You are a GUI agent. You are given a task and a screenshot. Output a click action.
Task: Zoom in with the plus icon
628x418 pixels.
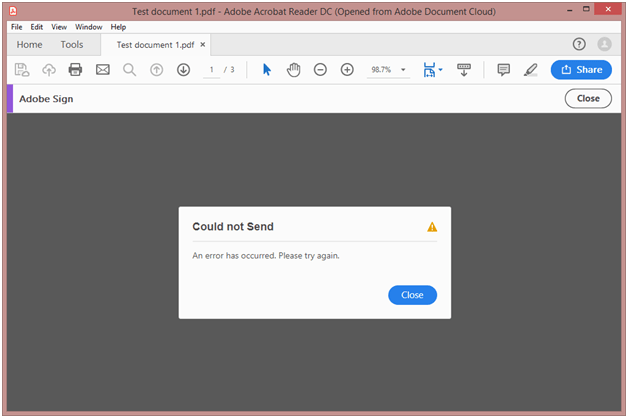(x=347, y=70)
